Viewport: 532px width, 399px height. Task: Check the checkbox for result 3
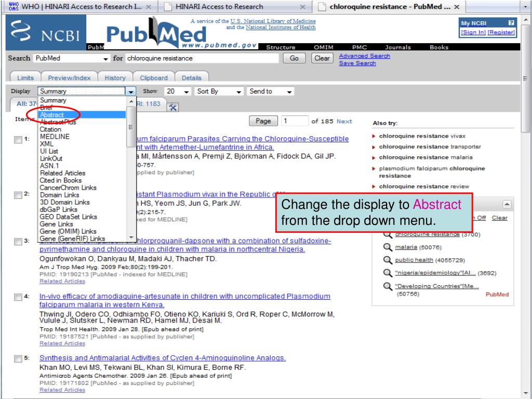tap(18, 241)
